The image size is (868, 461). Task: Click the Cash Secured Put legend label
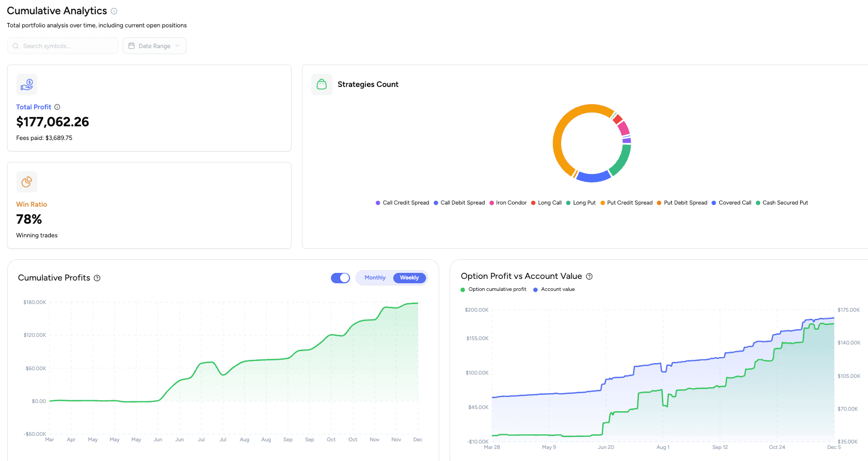(x=785, y=203)
